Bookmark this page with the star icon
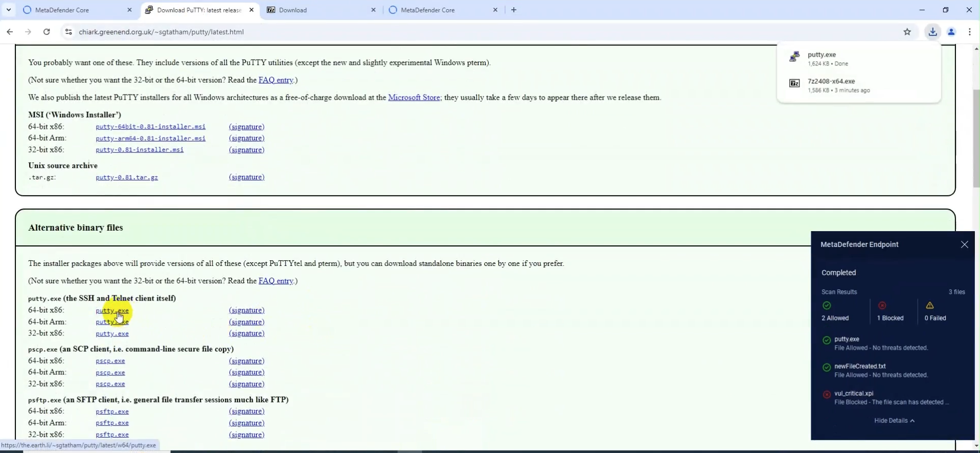The width and height of the screenshot is (980, 453). 907,32
